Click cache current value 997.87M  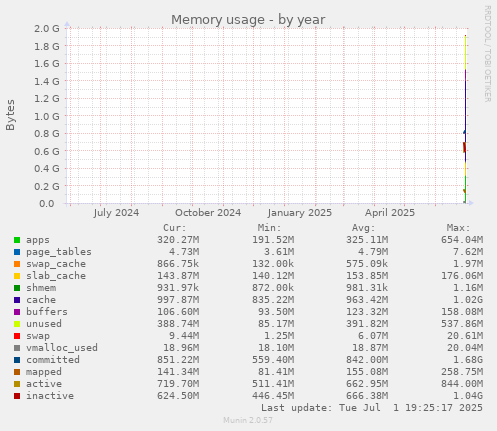[178, 300]
